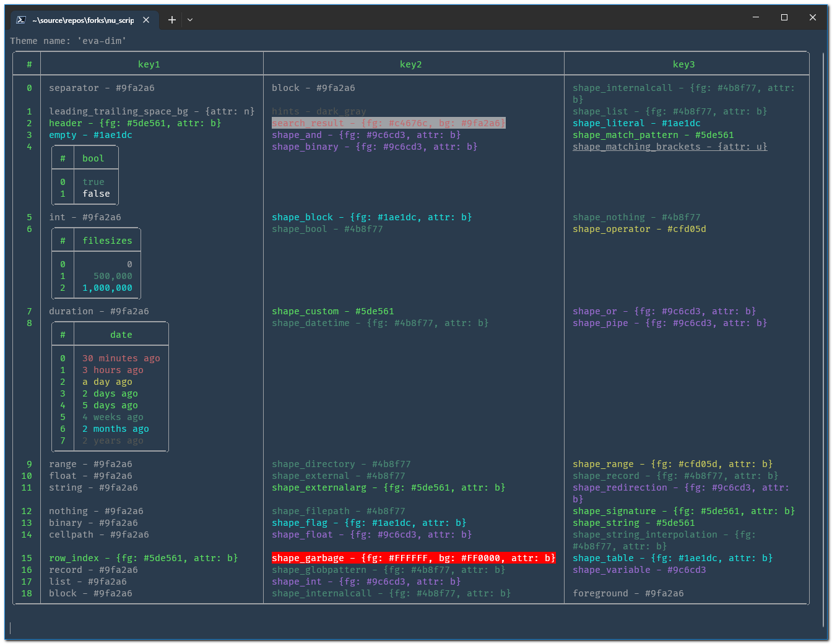This screenshot has height=644, width=832.
Task: Click the '4 weeks ago' date entry
Action: click(113, 417)
